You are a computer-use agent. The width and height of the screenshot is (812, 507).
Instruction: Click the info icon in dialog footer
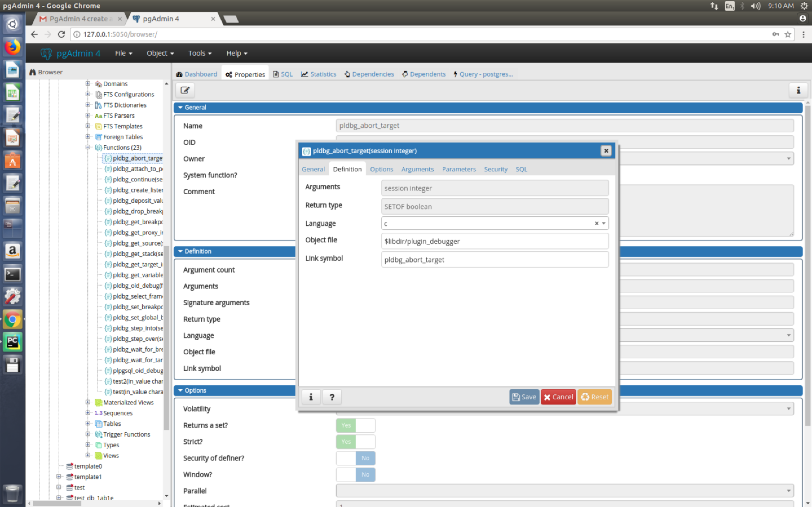[311, 397]
